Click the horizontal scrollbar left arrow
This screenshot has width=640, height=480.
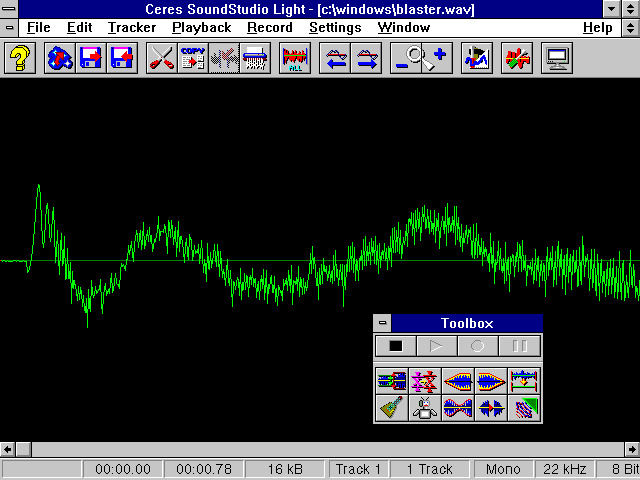click(8, 449)
